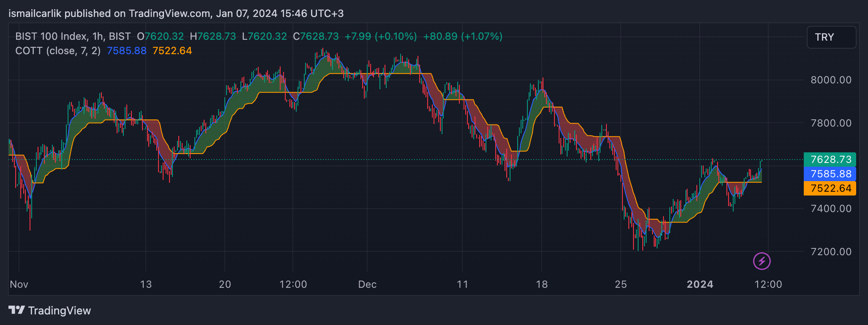Click the 18 date label on time axis

tap(542, 284)
